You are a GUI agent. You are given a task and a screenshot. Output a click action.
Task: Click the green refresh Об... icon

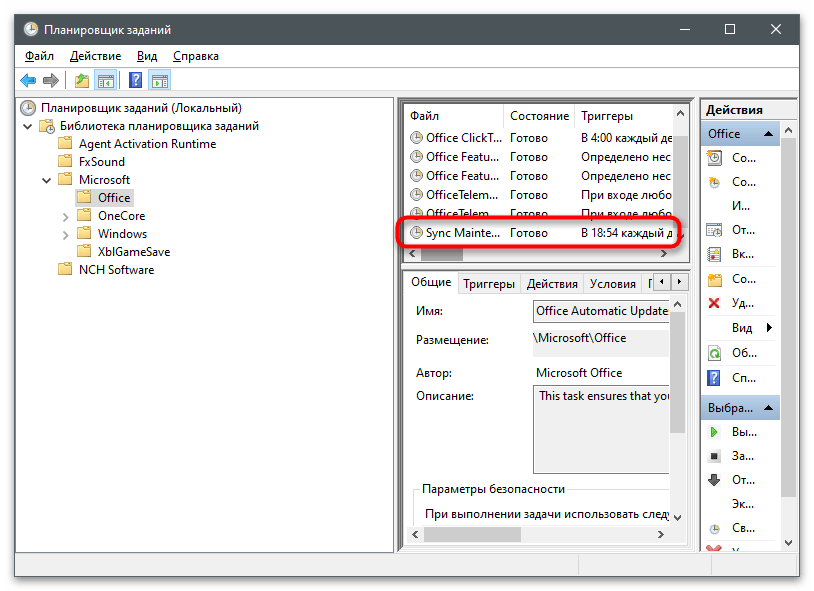click(x=714, y=354)
